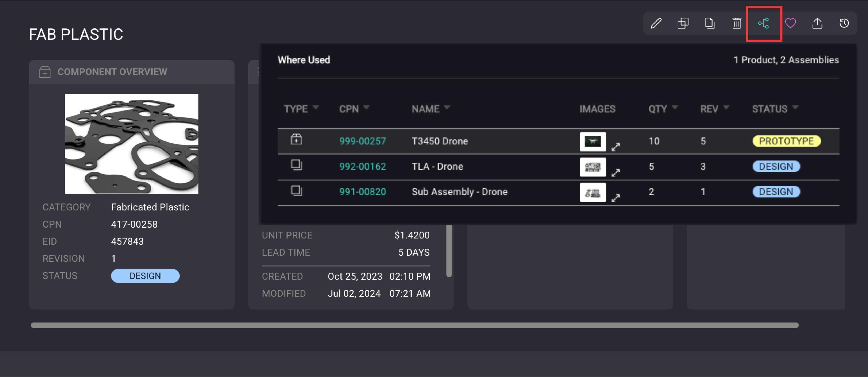Viewport: 868px width, 377px height.
Task: Open CPN link 999-00257
Action: coord(363,141)
